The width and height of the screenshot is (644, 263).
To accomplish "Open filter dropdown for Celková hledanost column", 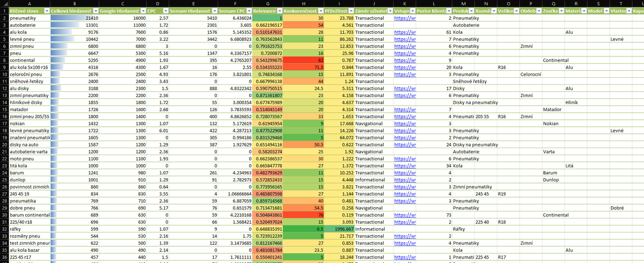I will [96, 11].
